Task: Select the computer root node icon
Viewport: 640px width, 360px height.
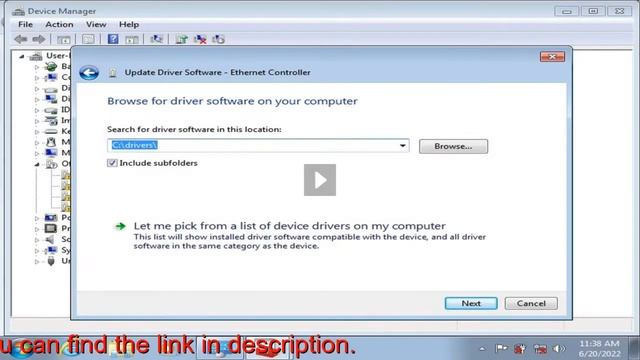Action: pyautogui.click(x=36, y=56)
